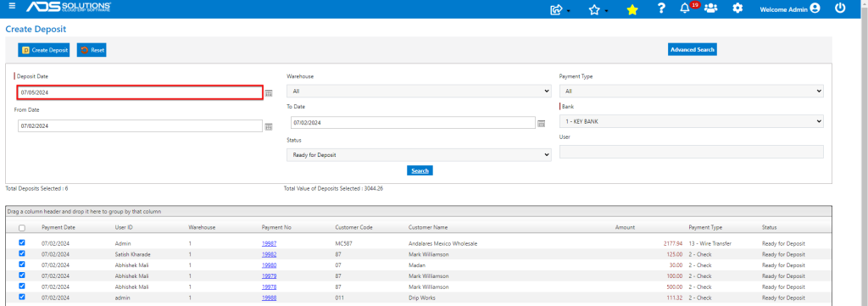Sort by Amount column header
This screenshot has height=306, width=868.
pos(625,227)
